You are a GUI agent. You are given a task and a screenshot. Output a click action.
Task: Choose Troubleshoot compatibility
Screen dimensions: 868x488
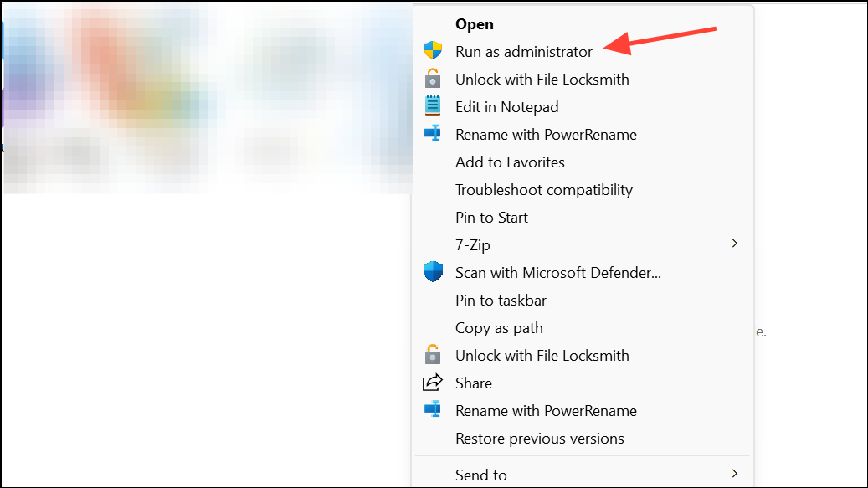[543, 190]
